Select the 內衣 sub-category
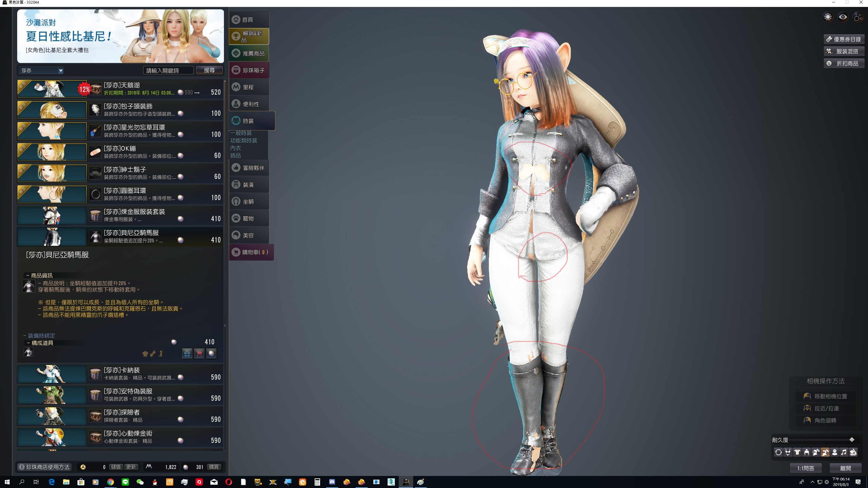Viewport: 868px width, 488px height. tap(235, 148)
